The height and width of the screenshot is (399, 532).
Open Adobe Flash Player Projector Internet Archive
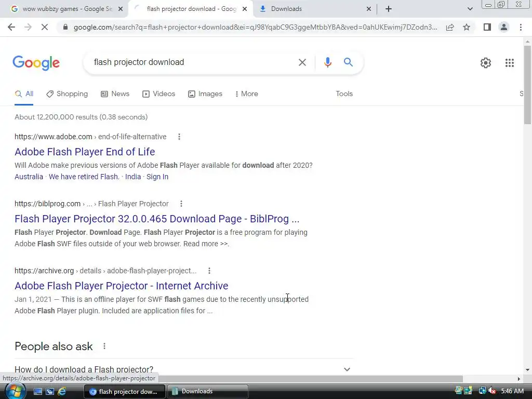click(x=122, y=286)
